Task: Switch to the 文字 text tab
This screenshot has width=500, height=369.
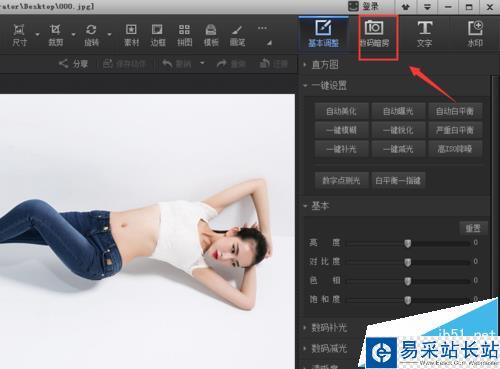Action: click(425, 34)
